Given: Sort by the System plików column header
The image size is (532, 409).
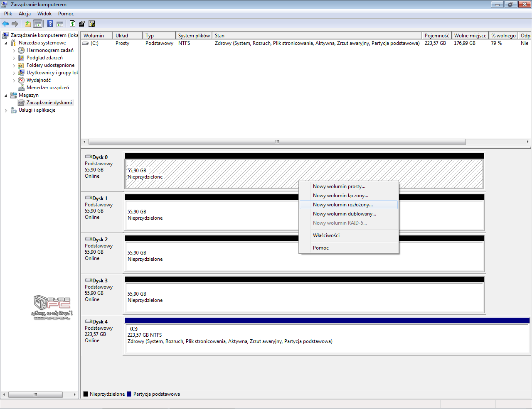Looking at the screenshot, I should [x=194, y=36].
